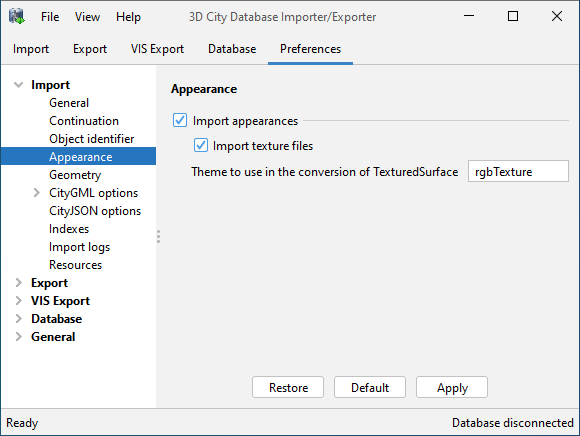The height and width of the screenshot is (436, 580).
Task: Click the TexturedSurface theme input field
Action: (x=518, y=171)
